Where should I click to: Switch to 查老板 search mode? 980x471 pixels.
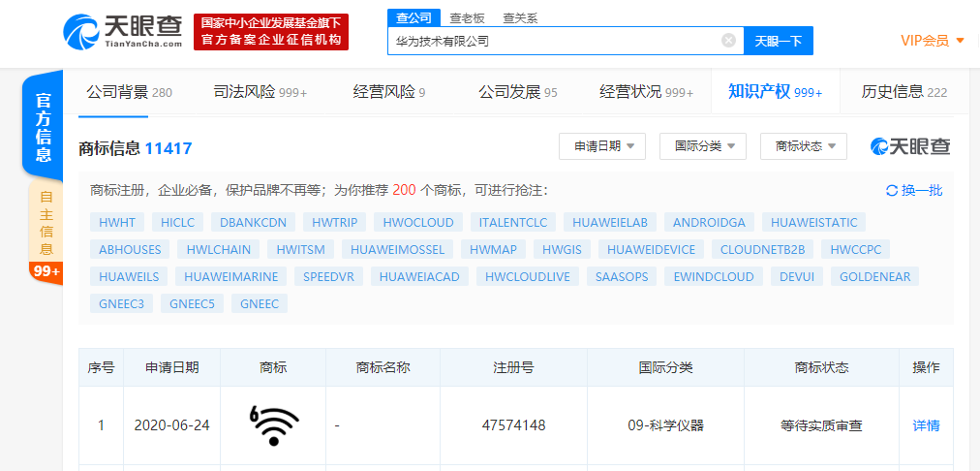point(469,17)
